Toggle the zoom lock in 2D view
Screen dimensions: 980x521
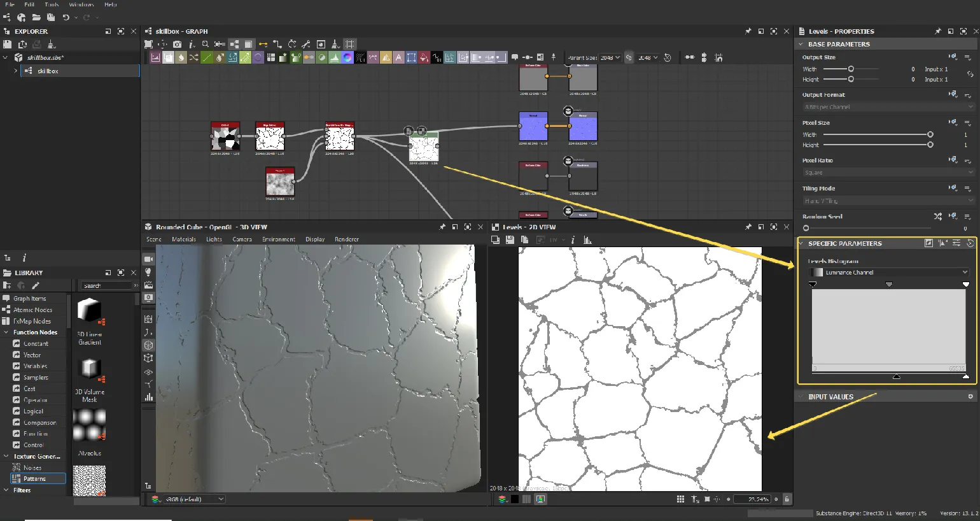point(787,499)
